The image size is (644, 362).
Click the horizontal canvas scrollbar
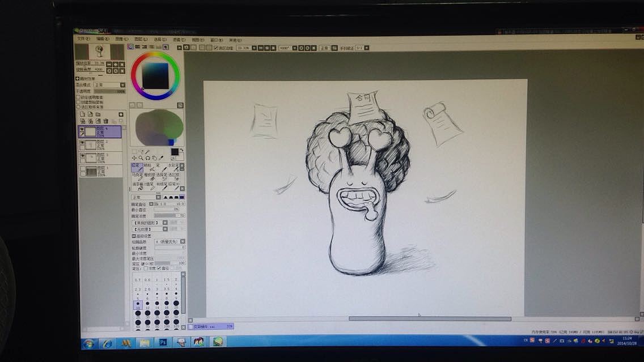[430, 318]
